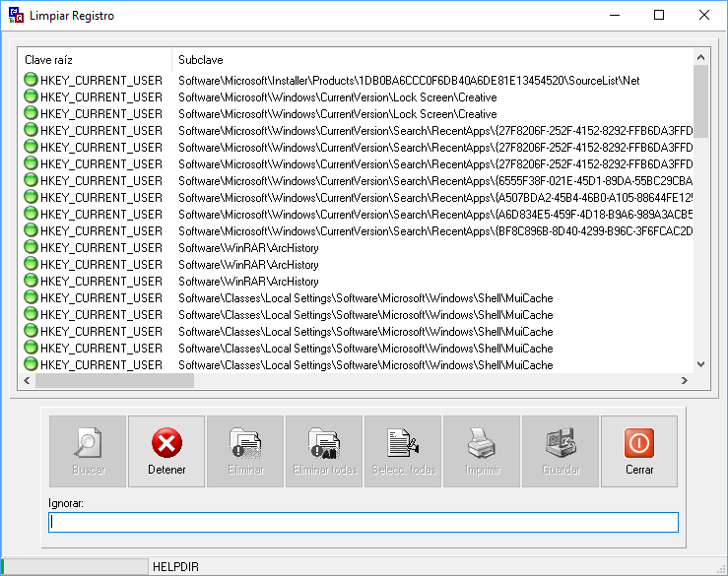Select subclave text containing Installer\Products\1DB0BA6CCC0F6DB40A6DE81E13454520
The width and height of the screenshot is (728, 576).
click(409, 81)
